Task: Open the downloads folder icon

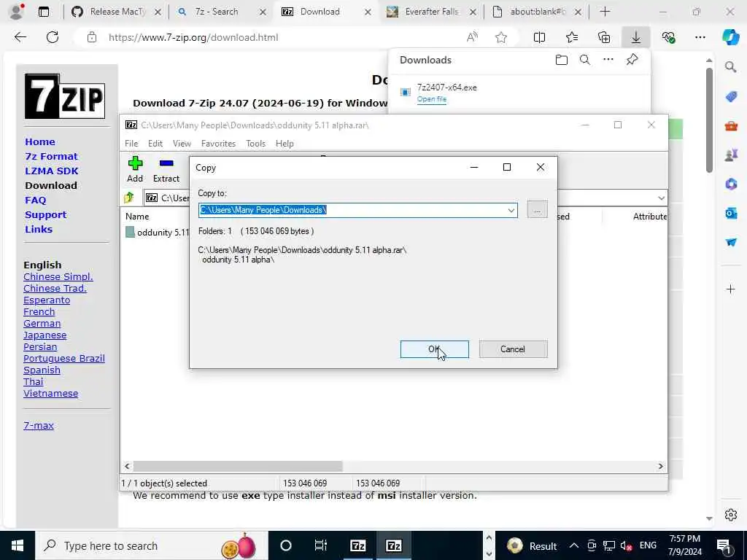Action: [561, 60]
